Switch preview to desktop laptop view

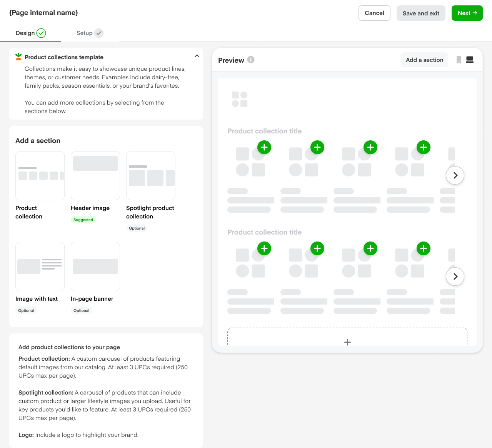tap(470, 60)
